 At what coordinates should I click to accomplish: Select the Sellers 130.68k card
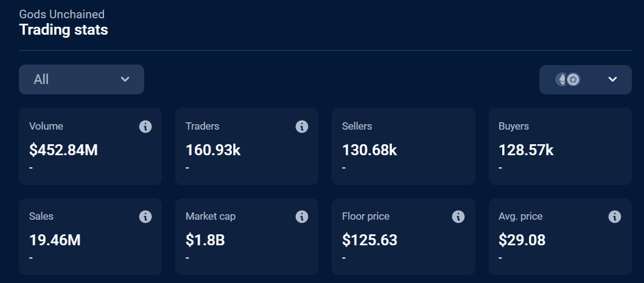pyautogui.click(x=403, y=146)
